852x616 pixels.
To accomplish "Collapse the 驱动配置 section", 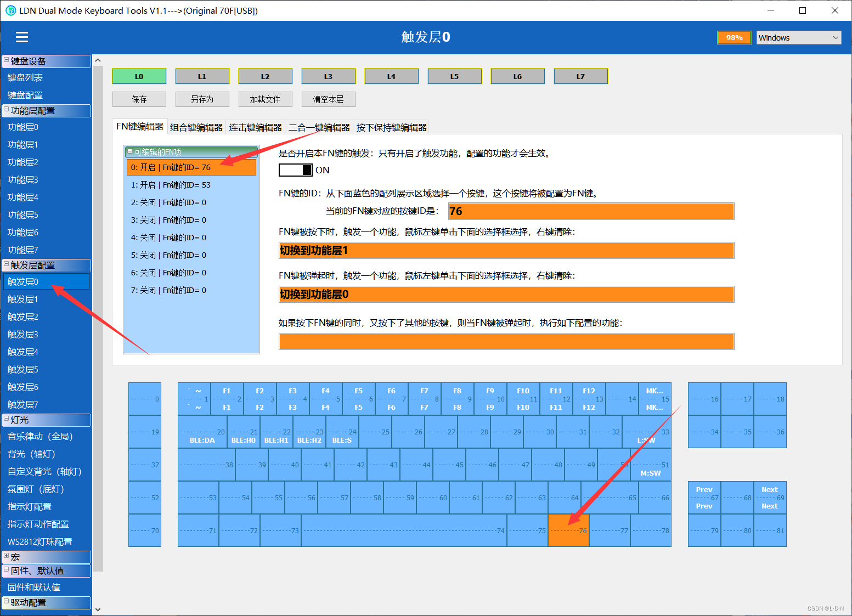I will [7, 602].
